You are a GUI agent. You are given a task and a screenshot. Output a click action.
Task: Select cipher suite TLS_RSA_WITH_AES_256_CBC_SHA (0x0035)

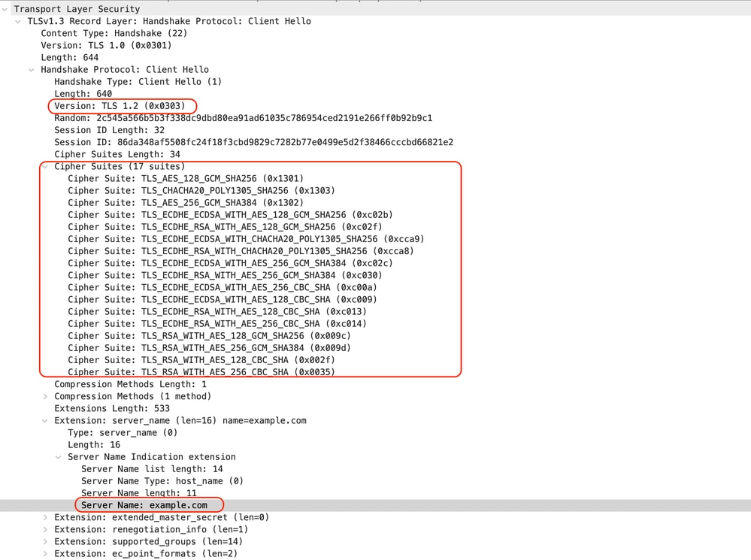pos(201,372)
